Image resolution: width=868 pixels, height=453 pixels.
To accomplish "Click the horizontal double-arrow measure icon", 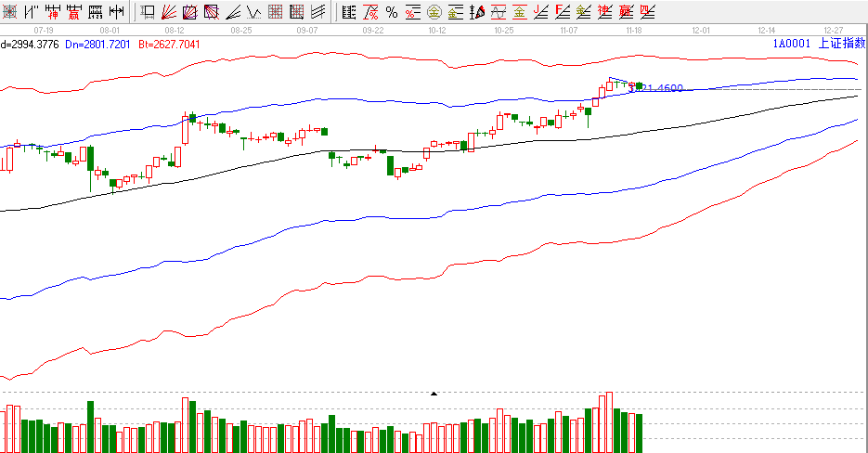I will (x=116, y=12).
